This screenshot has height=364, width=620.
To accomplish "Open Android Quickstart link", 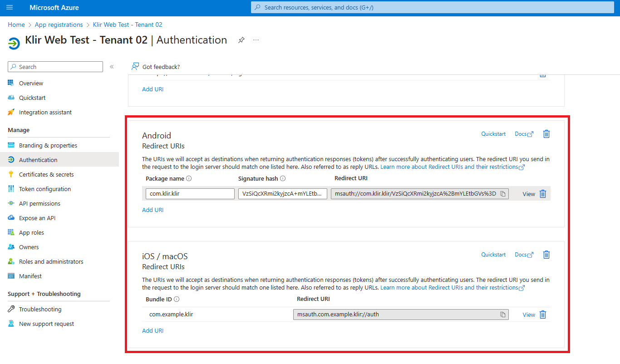I will 493,134.
